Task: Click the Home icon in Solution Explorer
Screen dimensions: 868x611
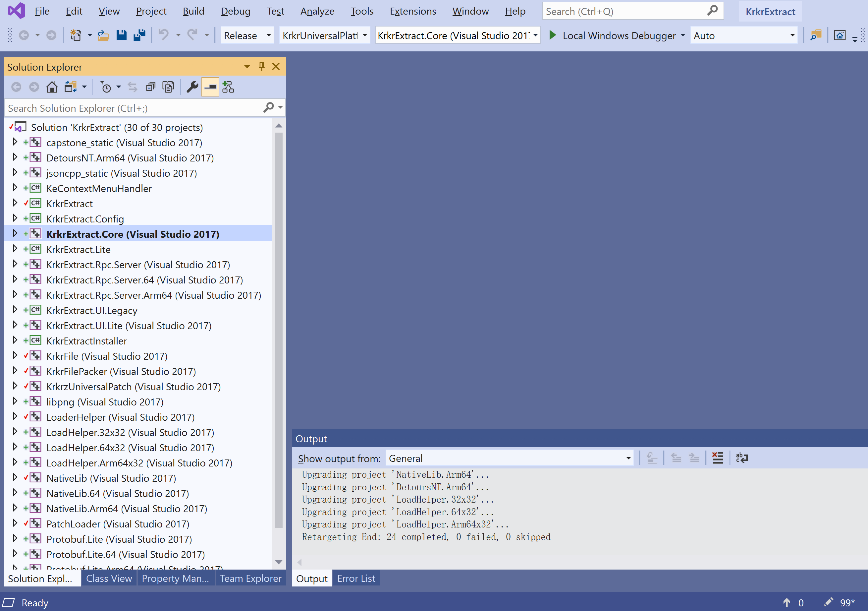Action: click(x=52, y=87)
